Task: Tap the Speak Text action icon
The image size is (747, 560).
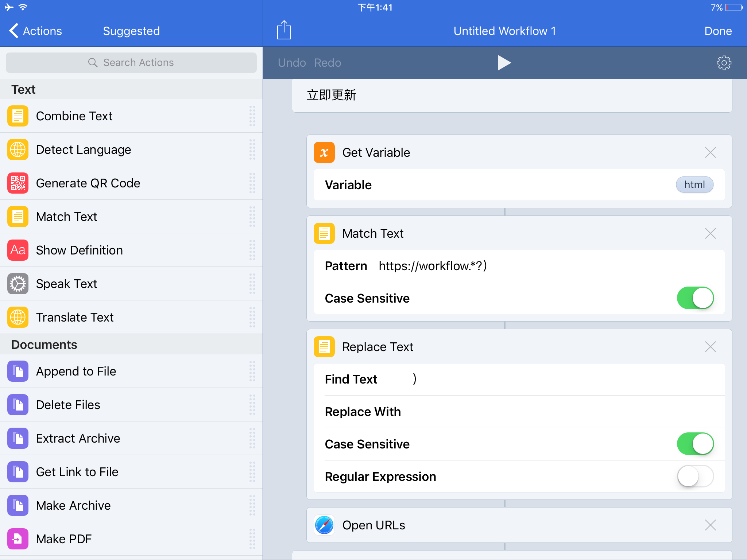Action: pos(18,284)
